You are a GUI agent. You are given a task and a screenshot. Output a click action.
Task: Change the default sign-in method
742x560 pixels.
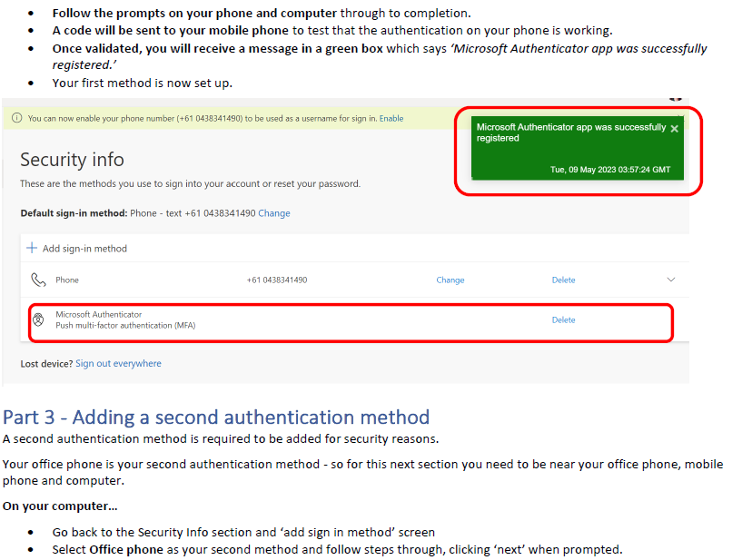coord(274,213)
